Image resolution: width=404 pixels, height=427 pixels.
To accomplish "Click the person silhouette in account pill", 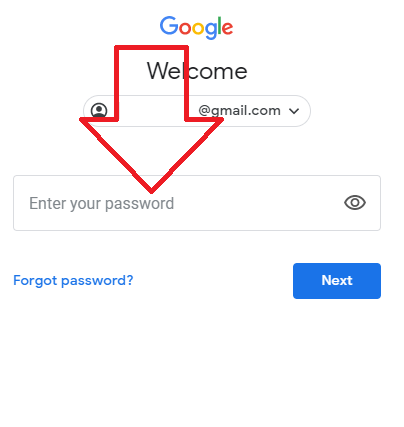I will (99, 110).
